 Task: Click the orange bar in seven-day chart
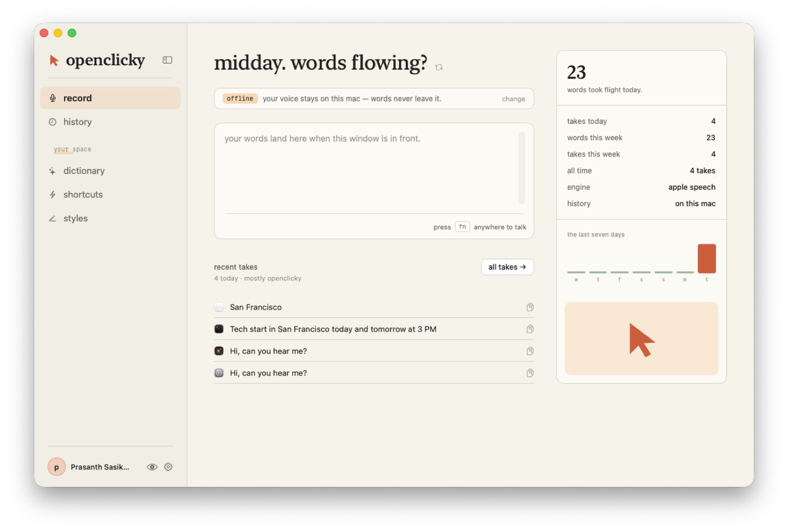pyautogui.click(x=707, y=258)
